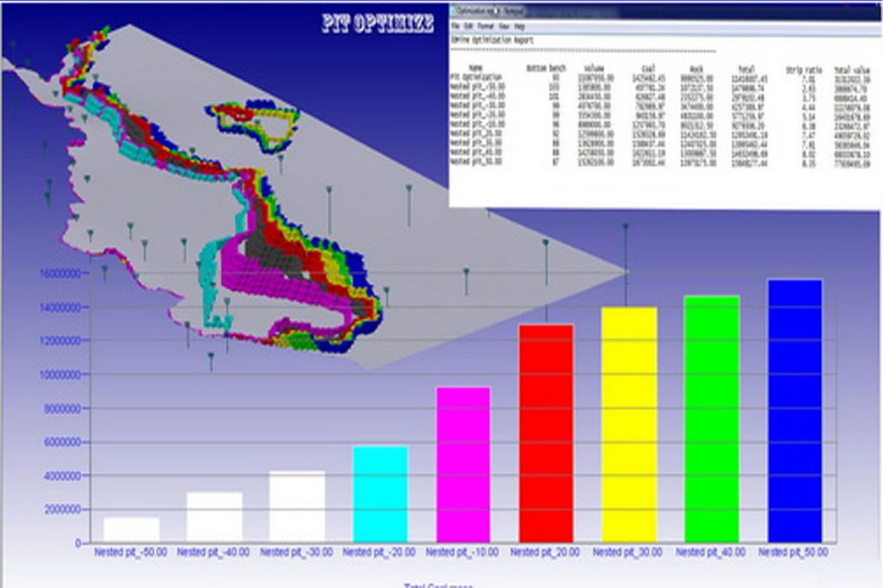Open the File menu in Notepad
This screenshot has height=588, width=883.
tap(454, 26)
